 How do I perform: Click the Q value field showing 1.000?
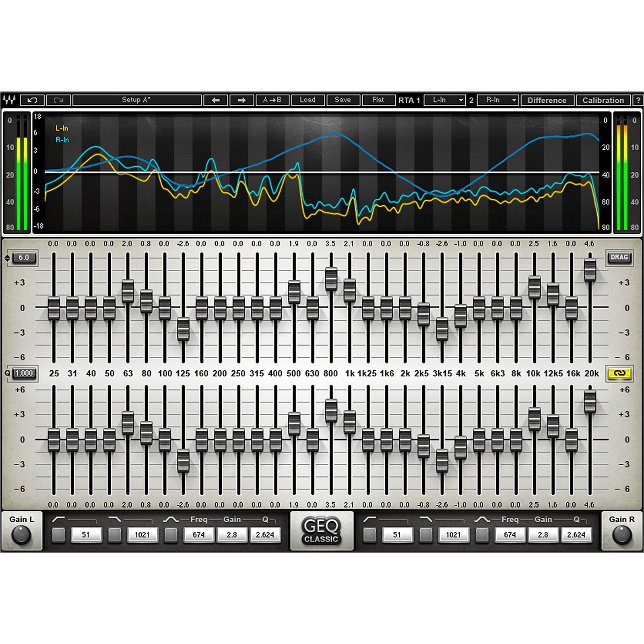coord(23,373)
